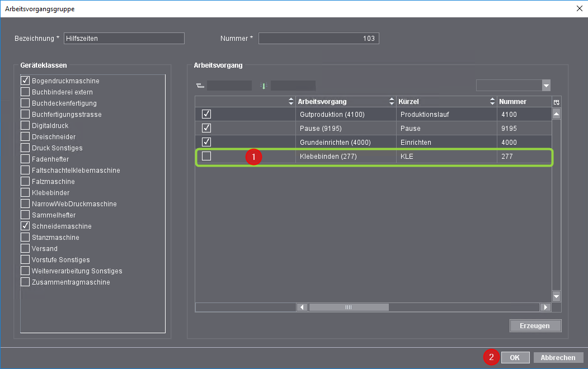Select Faltschachtelklebemaschine checkbox
Image resolution: width=588 pixels, height=369 pixels.
(25, 170)
